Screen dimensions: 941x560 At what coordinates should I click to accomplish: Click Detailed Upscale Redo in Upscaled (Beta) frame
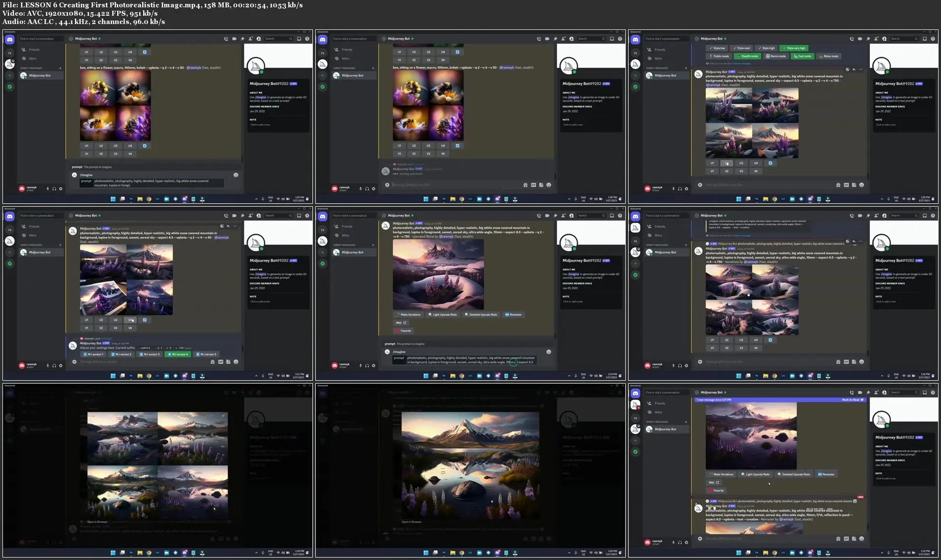(481, 315)
